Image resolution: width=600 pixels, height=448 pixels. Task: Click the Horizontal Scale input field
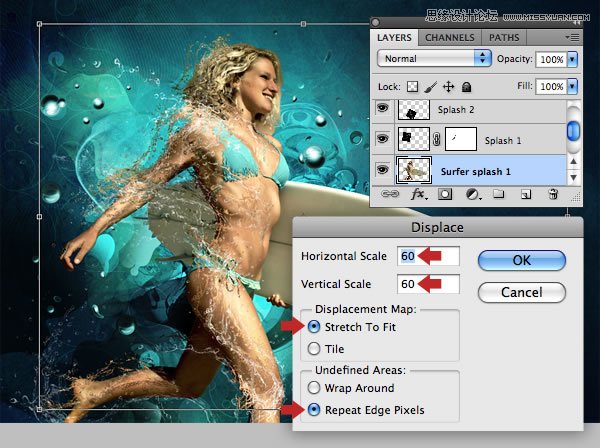(x=428, y=256)
